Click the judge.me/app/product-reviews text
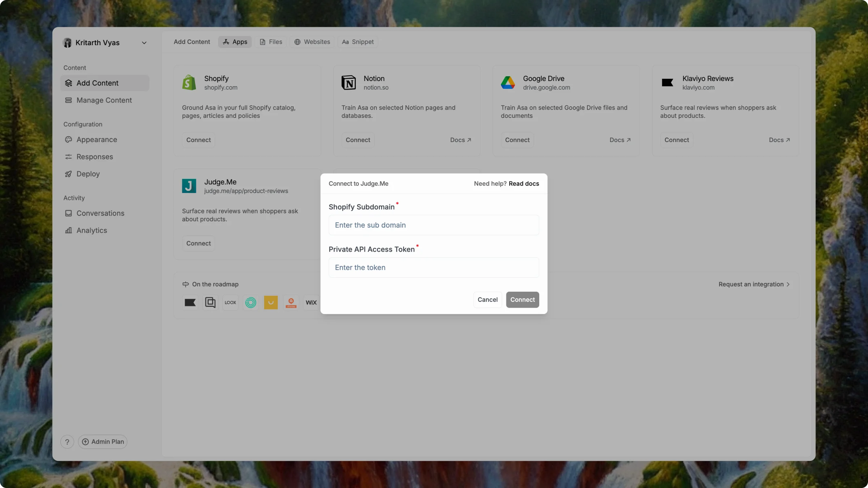Image resolution: width=868 pixels, height=488 pixels. click(x=246, y=191)
